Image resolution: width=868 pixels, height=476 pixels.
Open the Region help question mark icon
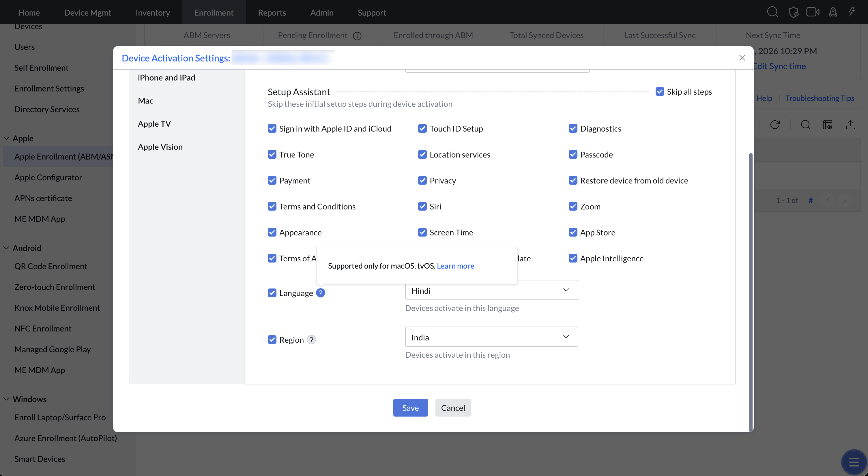pos(311,340)
